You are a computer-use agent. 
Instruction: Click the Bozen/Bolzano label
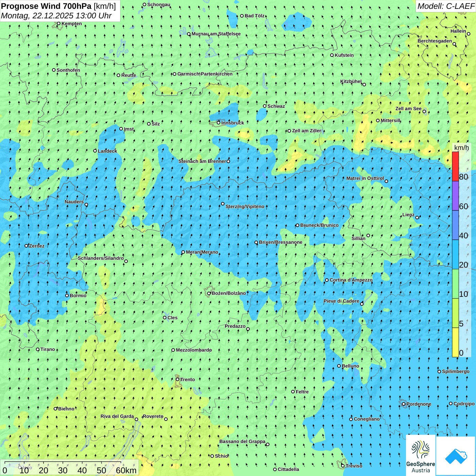[x=228, y=293]
